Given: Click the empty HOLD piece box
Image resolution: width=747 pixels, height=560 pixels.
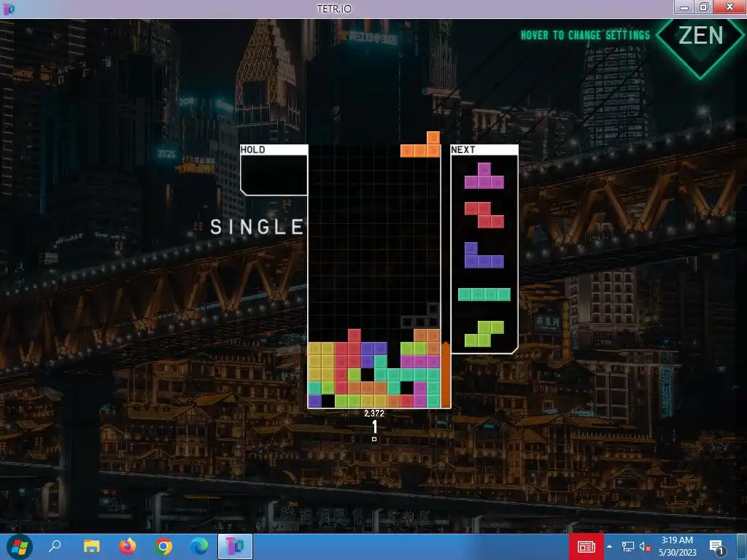Looking at the screenshot, I should coord(274,175).
